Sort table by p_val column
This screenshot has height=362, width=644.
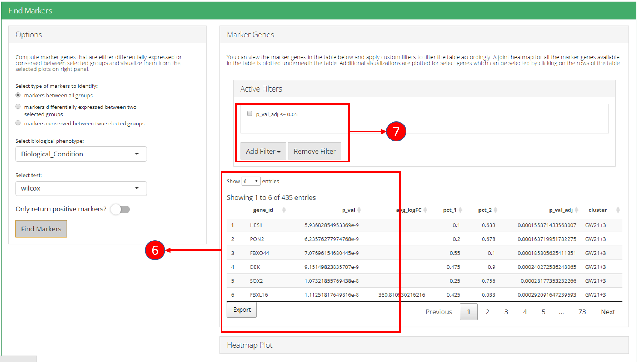click(x=359, y=210)
